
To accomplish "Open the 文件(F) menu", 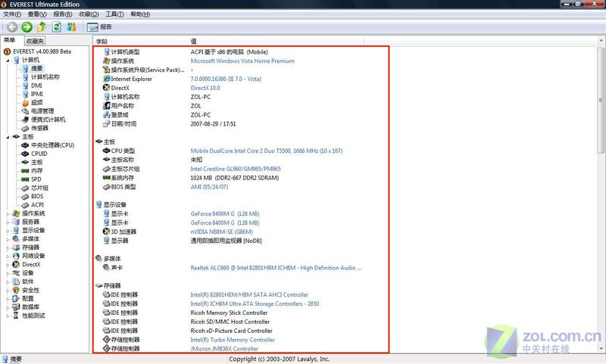I will pyautogui.click(x=12, y=14).
